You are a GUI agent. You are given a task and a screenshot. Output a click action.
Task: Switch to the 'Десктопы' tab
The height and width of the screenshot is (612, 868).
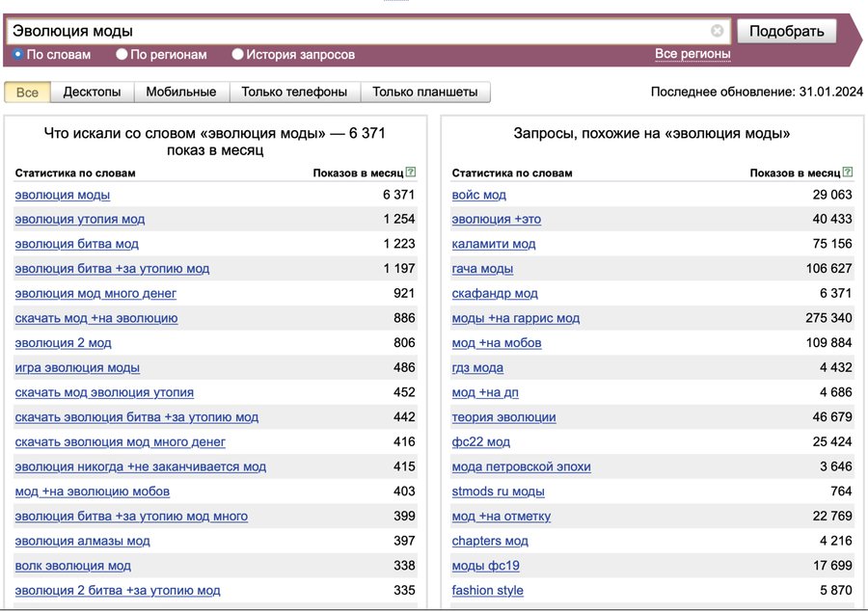point(93,93)
